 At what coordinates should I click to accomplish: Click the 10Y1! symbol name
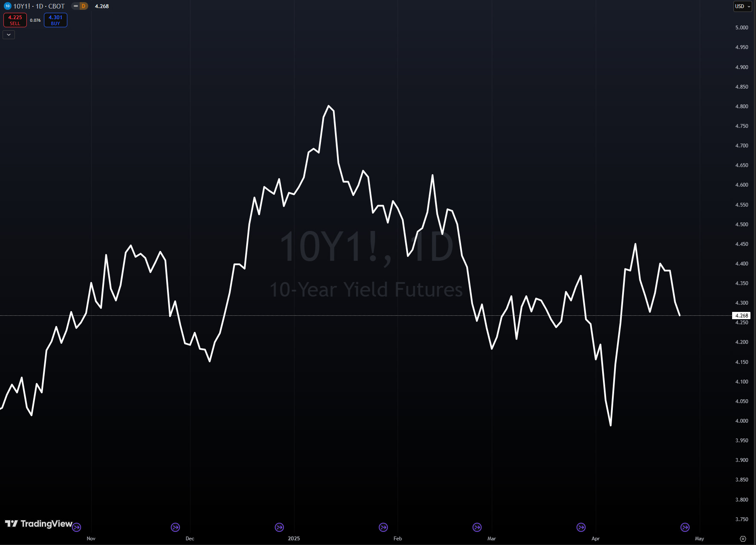point(22,6)
